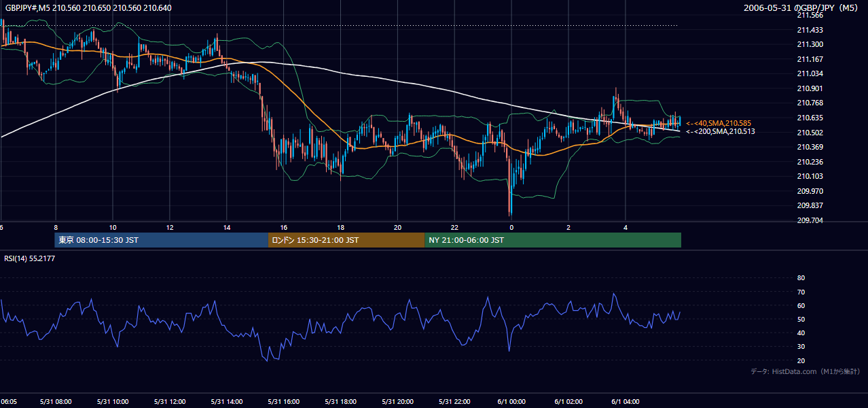Click hour label 2 under price chart

(x=568, y=228)
